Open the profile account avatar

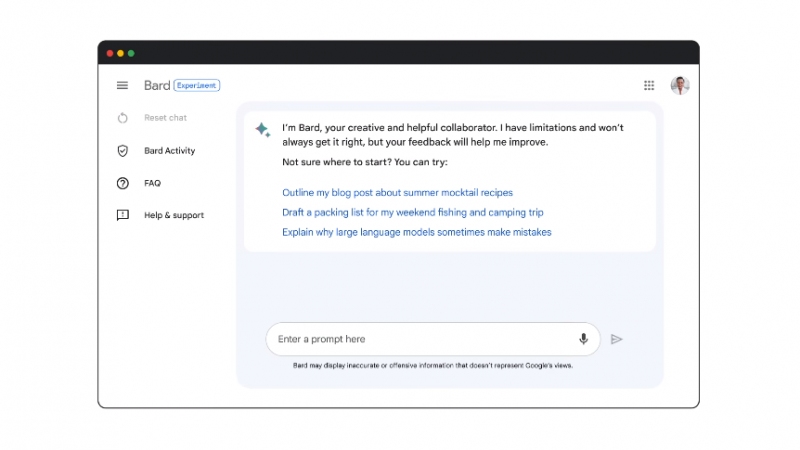tap(680, 86)
